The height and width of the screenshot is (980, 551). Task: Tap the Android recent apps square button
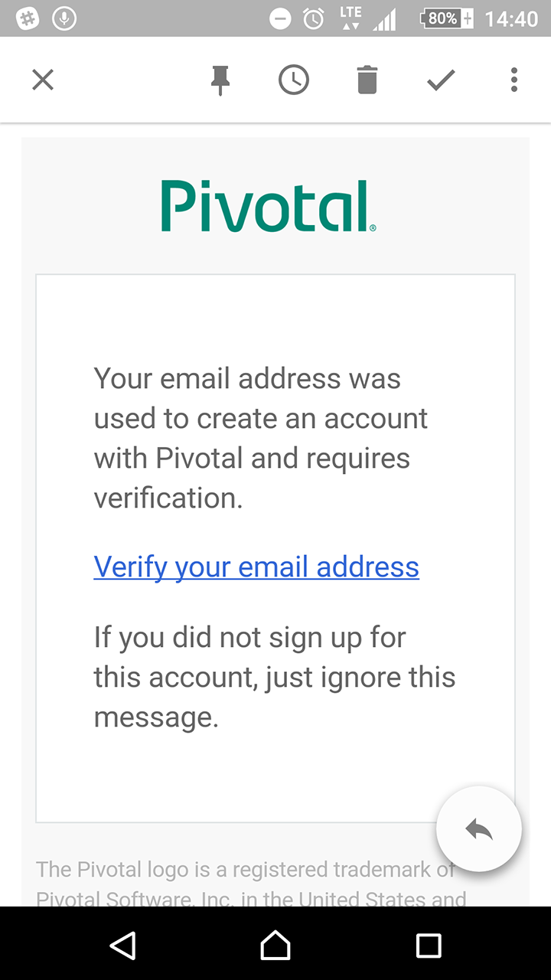(x=429, y=946)
